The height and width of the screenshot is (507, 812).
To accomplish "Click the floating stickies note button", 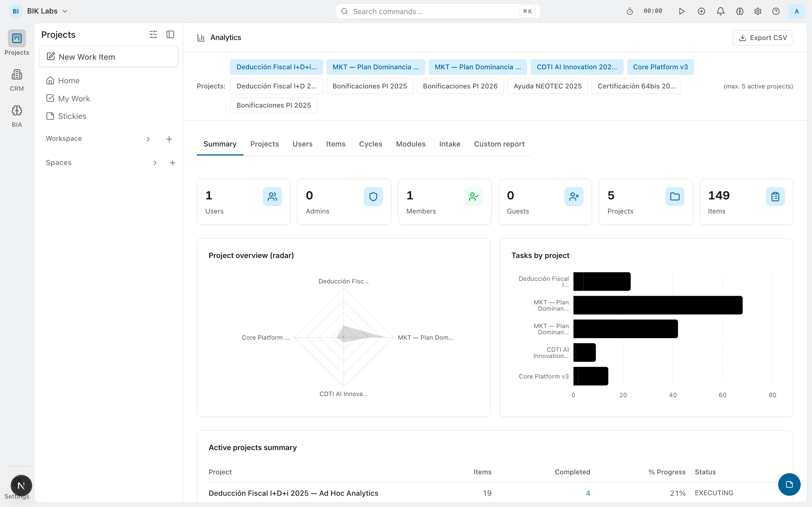I will [789, 484].
